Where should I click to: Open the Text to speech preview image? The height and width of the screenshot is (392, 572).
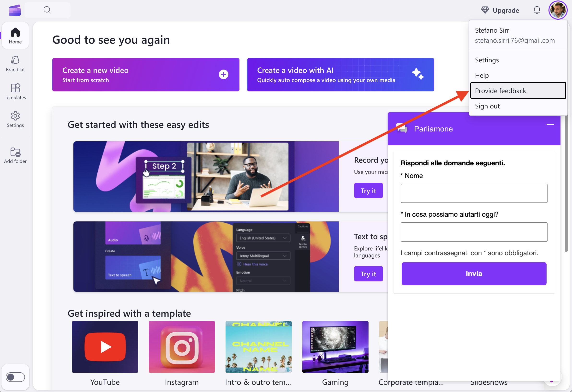tap(206, 256)
